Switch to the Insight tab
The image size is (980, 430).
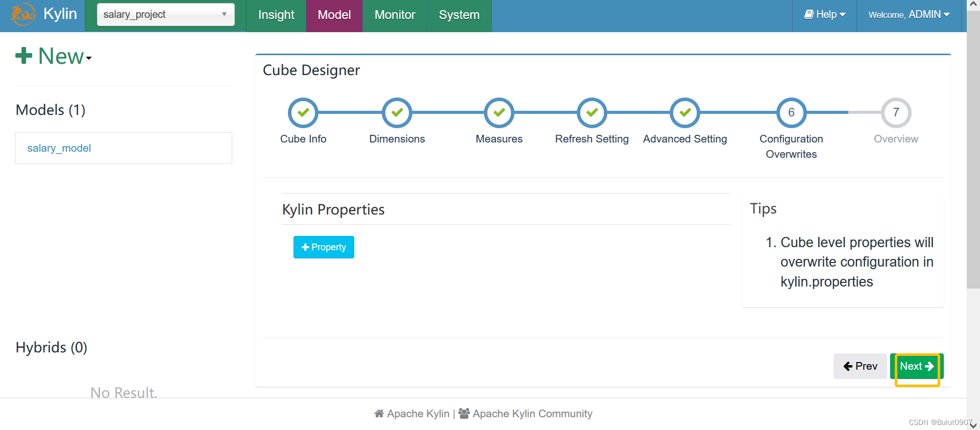(x=276, y=15)
